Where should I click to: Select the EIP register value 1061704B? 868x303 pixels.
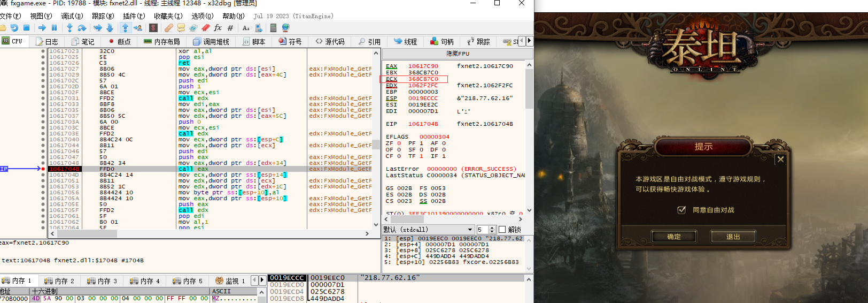[x=423, y=124]
